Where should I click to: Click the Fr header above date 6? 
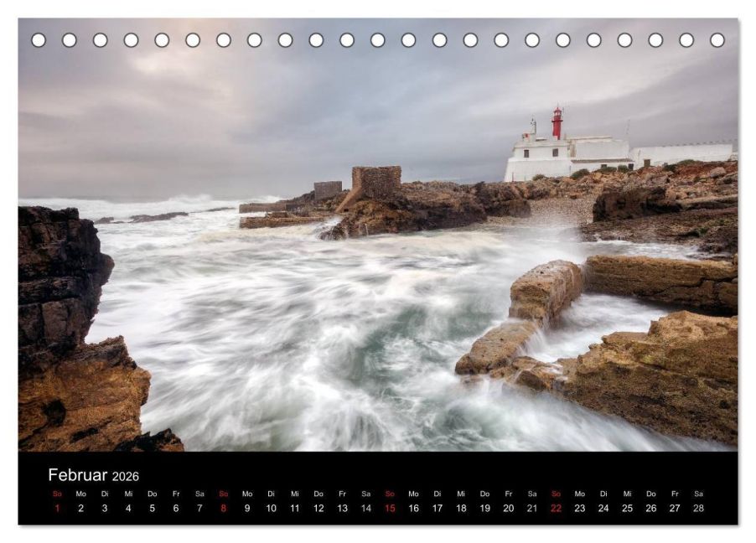pos(176,494)
